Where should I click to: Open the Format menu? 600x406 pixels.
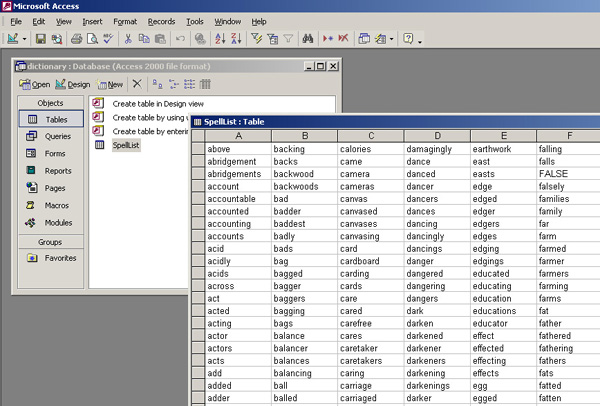coord(125,21)
